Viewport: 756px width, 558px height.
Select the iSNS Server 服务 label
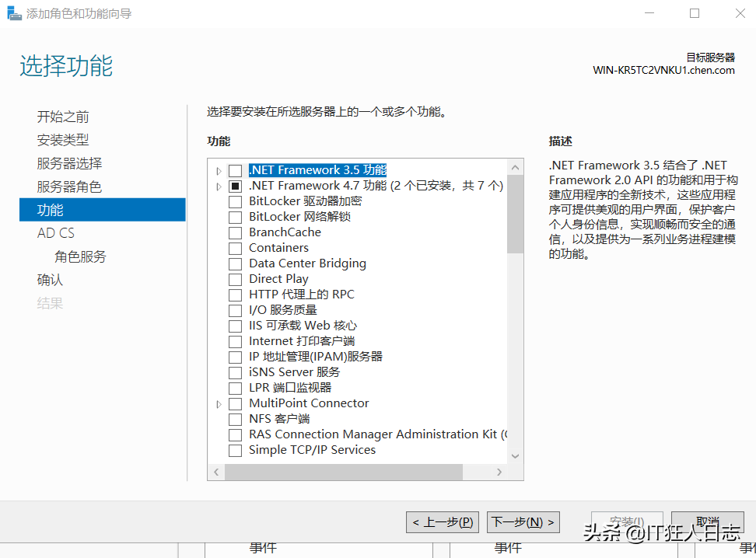click(x=294, y=372)
